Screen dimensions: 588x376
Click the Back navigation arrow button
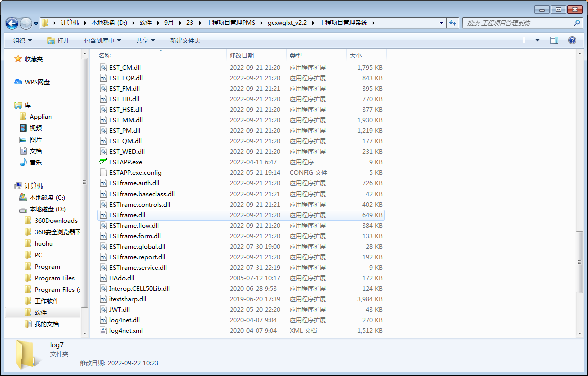coord(12,23)
